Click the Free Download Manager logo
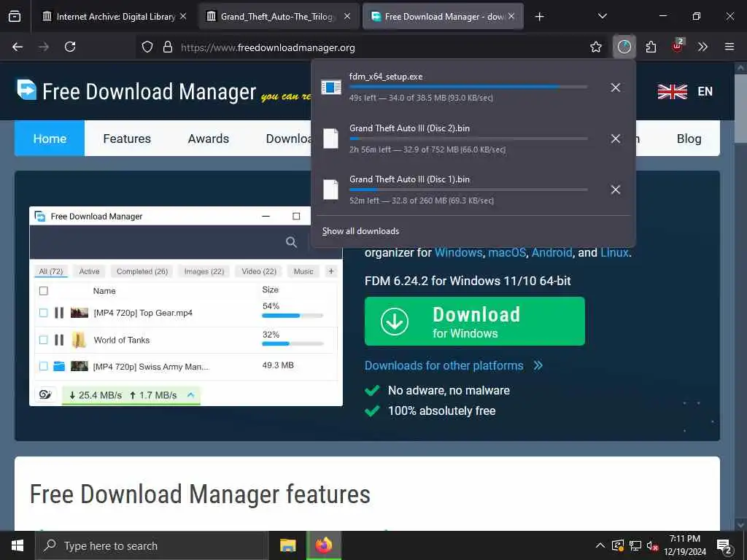This screenshot has width=747, height=560. point(137,91)
